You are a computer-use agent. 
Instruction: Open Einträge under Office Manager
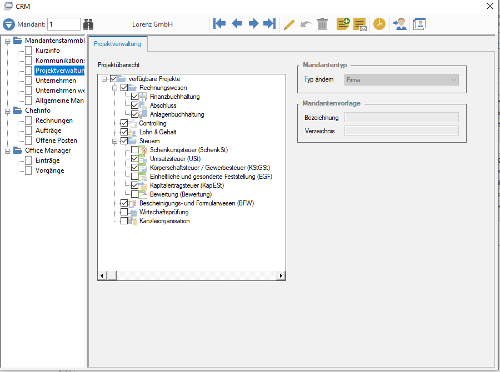pos(47,161)
